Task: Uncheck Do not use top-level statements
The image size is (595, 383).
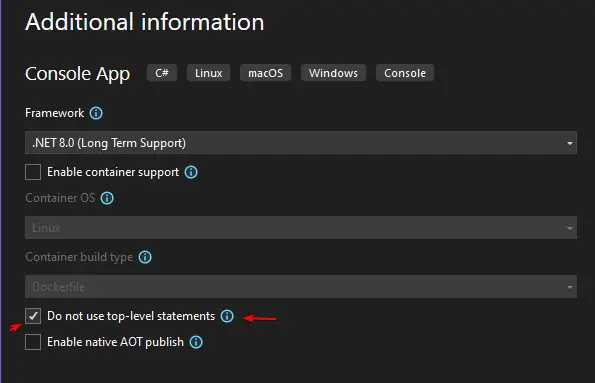Action: (33, 316)
